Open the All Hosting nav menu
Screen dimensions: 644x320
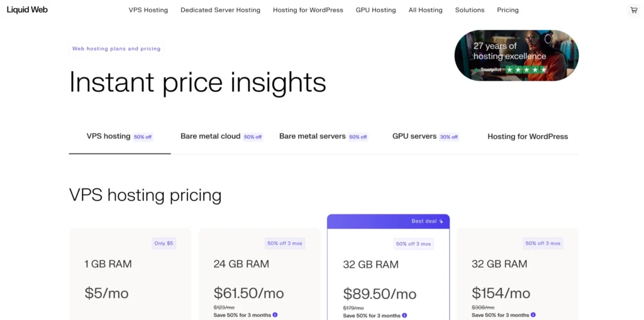pos(425,10)
